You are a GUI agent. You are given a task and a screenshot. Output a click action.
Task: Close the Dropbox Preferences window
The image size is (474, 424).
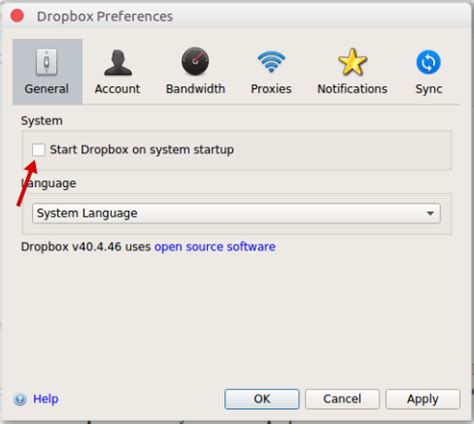17,16
